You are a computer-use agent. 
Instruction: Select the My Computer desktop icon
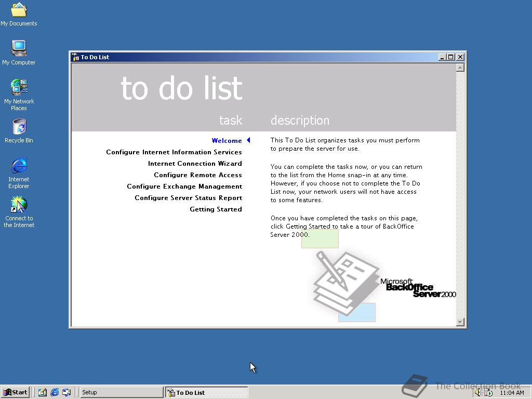pyautogui.click(x=19, y=52)
